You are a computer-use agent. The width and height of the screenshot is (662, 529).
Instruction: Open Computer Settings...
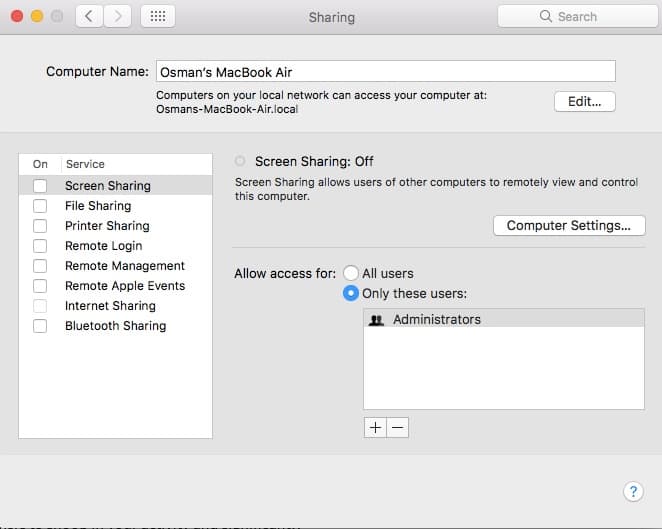click(x=569, y=225)
